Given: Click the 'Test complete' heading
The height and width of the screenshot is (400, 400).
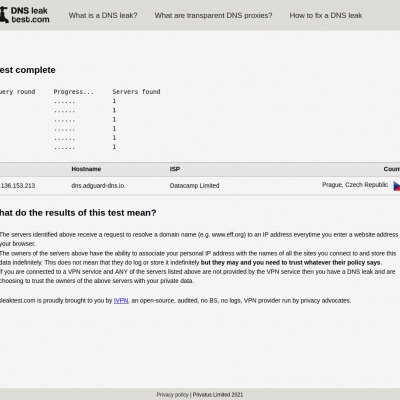Looking at the screenshot, I should [x=28, y=70].
